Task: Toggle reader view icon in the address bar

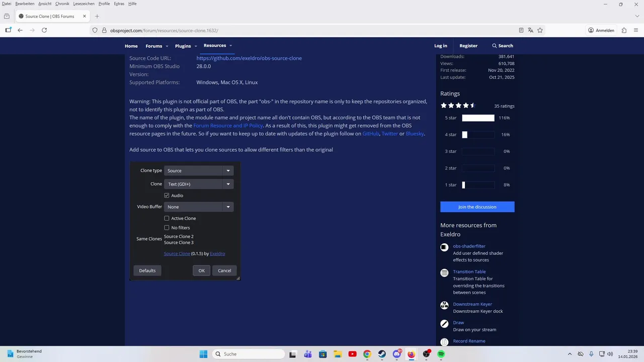Action: pos(521,30)
